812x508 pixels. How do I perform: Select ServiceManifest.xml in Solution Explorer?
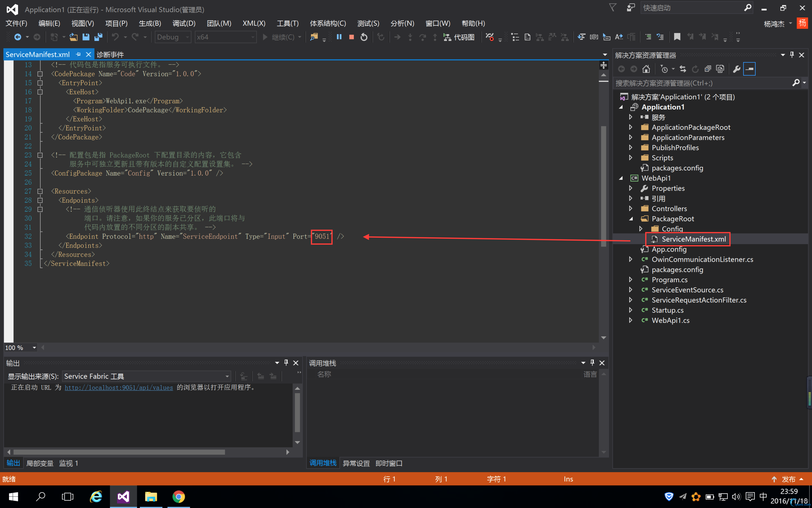(x=694, y=239)
